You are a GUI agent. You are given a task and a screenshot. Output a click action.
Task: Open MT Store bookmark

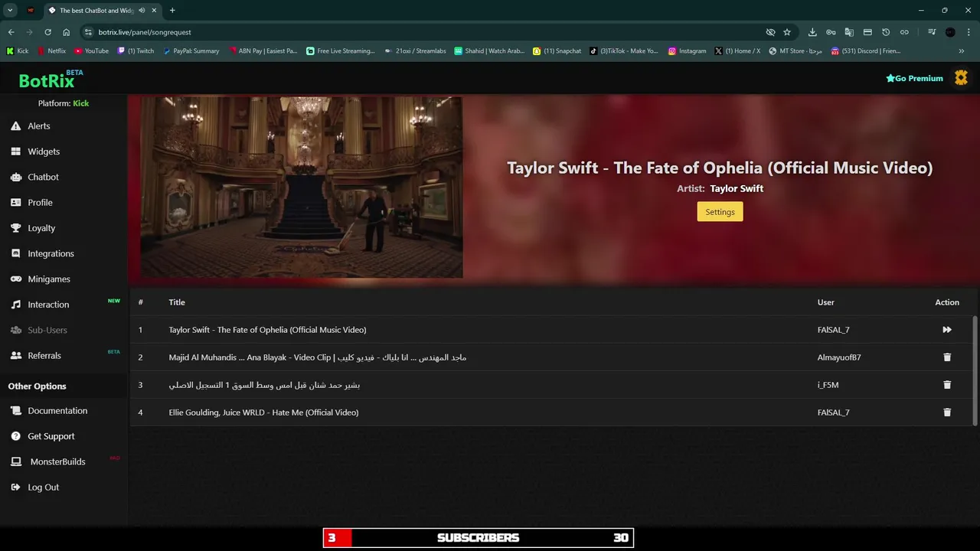click(795, 51)
